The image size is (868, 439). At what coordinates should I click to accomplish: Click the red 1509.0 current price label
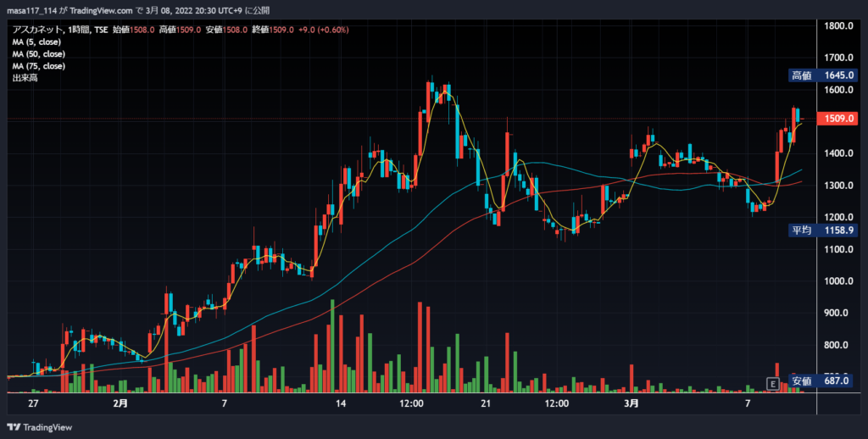(x=837, y=119)
